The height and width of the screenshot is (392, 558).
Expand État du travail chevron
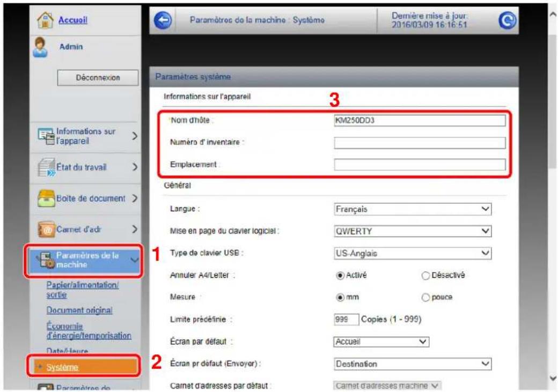click(x=135, y=167)
